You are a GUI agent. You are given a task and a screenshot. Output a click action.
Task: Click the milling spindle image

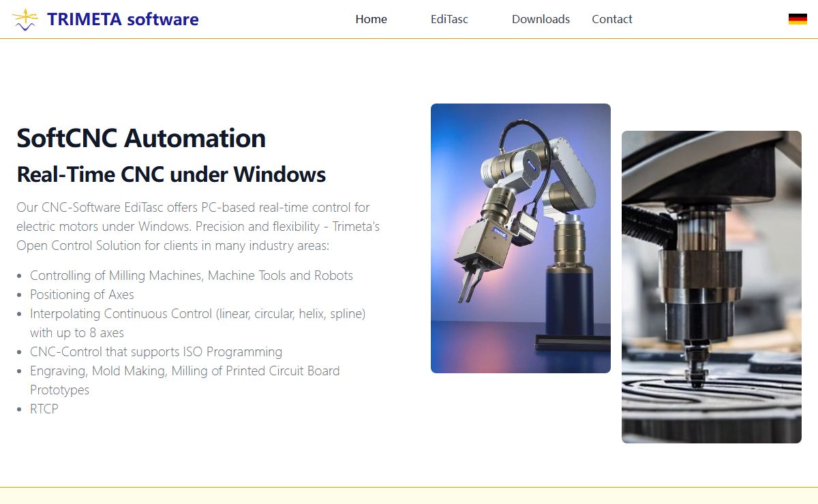(x=712, y=287)
